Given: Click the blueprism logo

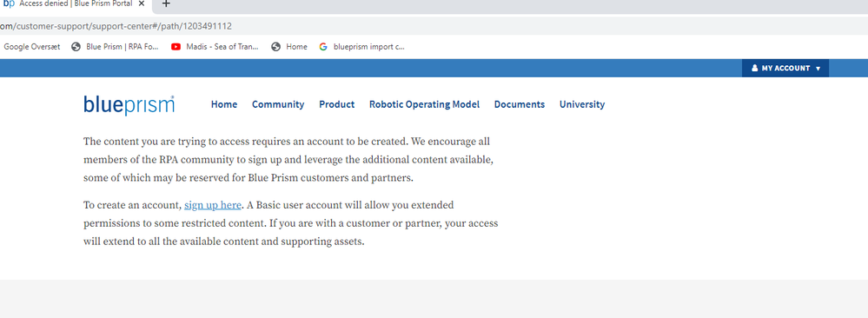Looking at the screenshot, I should pyautogui.click(x=129, y=105).
